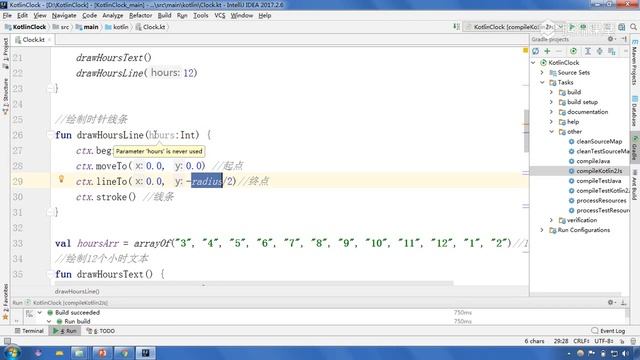Open the Event Log
640x360 pixels.
[608, 331]
